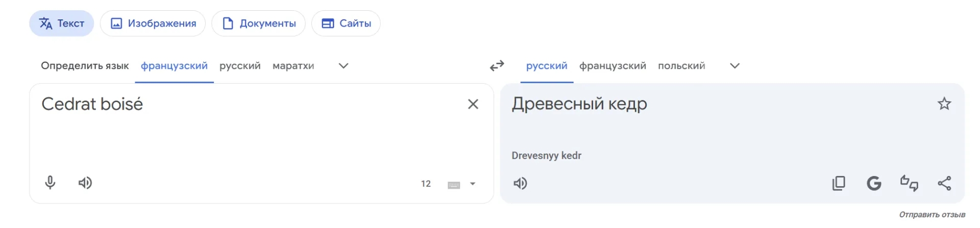
Task: Rate this translation with thumbs icon
Action: 909,183
